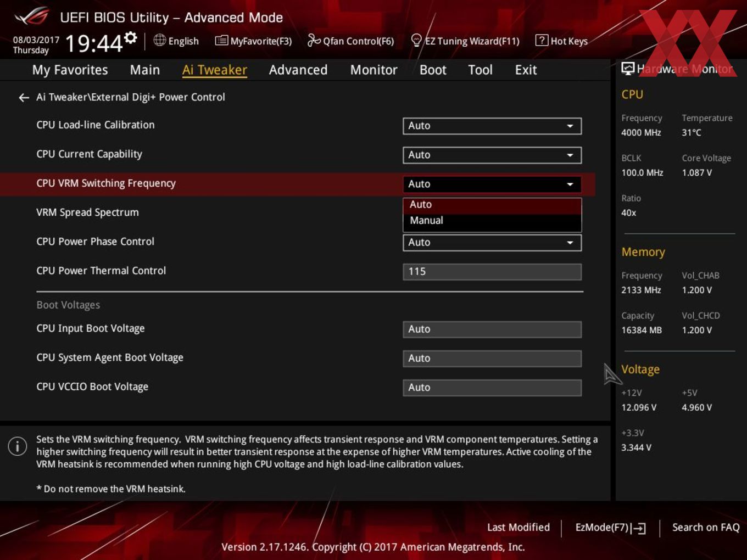
Task: Click Last Modified button
Action: [518, 527]
